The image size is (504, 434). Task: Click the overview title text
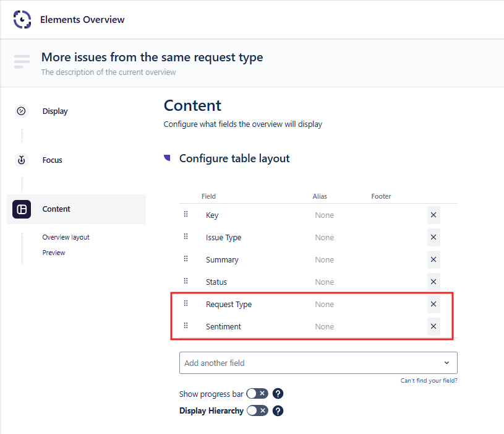click(x=152, y=58)
